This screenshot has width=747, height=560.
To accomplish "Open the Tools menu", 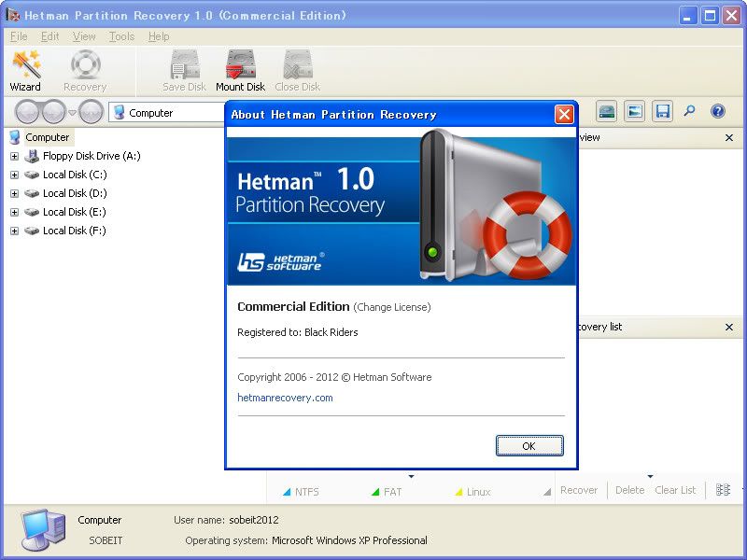I will point(121,36).
